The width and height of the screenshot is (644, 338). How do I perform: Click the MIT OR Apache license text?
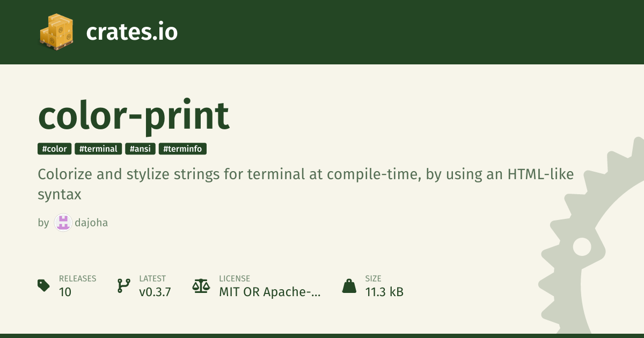[x=269, y=292]
